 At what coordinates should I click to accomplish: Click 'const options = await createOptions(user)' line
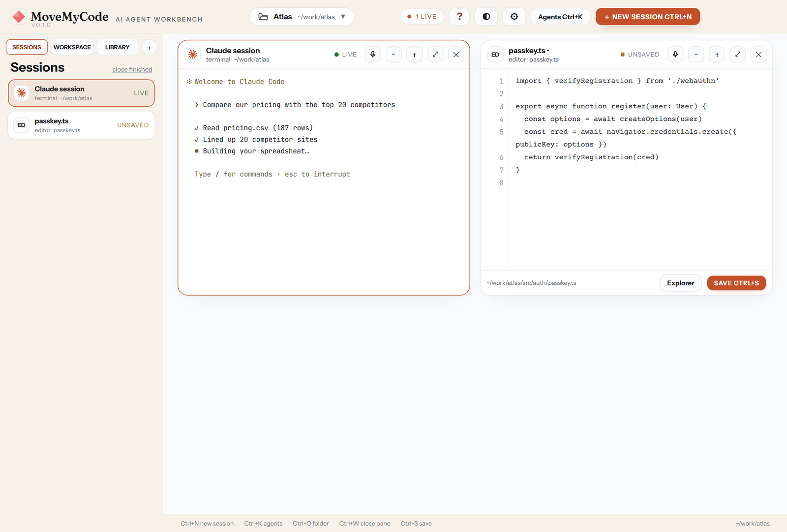613,119
